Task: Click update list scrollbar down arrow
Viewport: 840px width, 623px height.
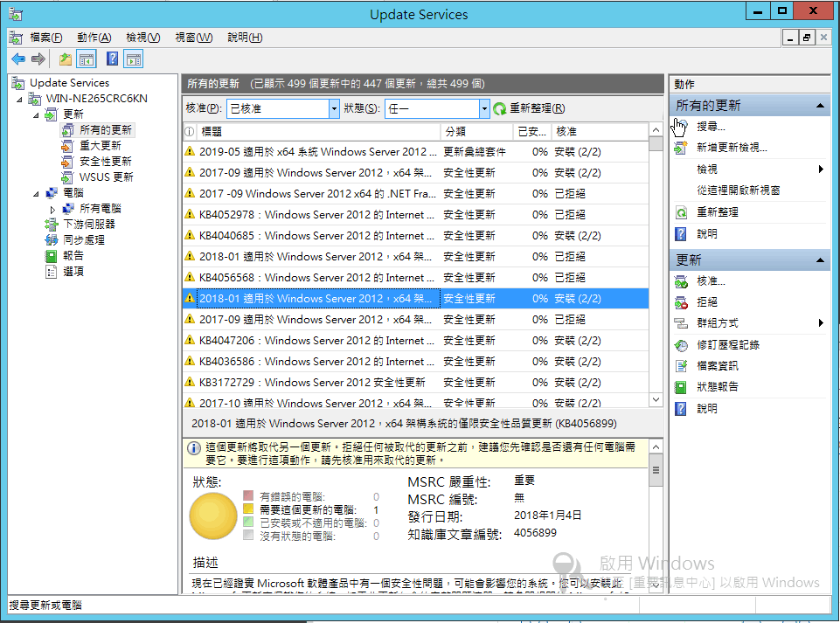Action: (x=656, y=399)
